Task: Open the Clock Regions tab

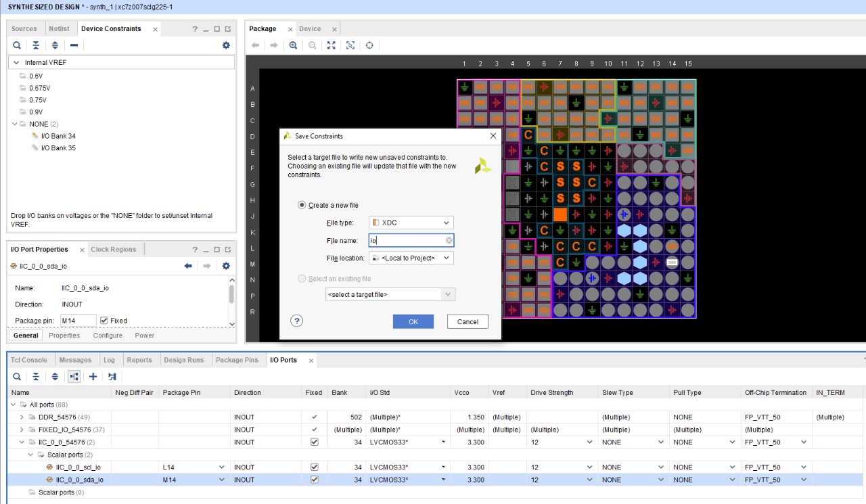Action: (x=114, y=250)
